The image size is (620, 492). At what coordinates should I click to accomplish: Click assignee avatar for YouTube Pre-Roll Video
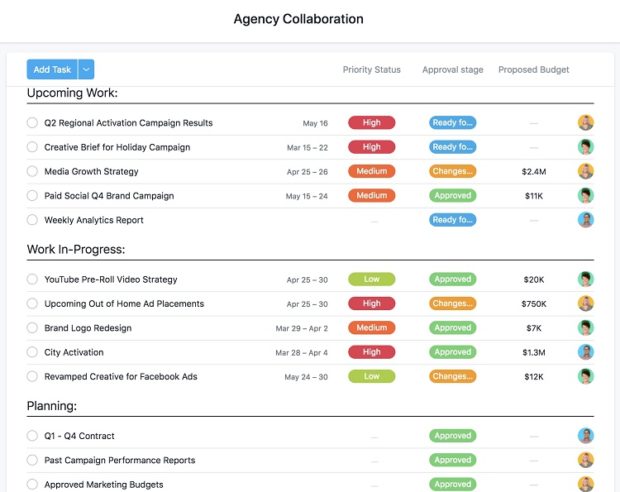click(586, 279)
